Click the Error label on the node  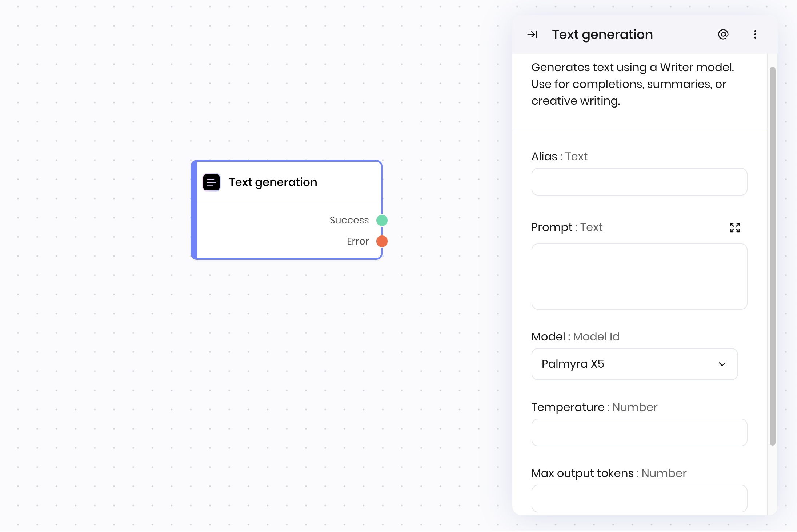coord(357,241)
